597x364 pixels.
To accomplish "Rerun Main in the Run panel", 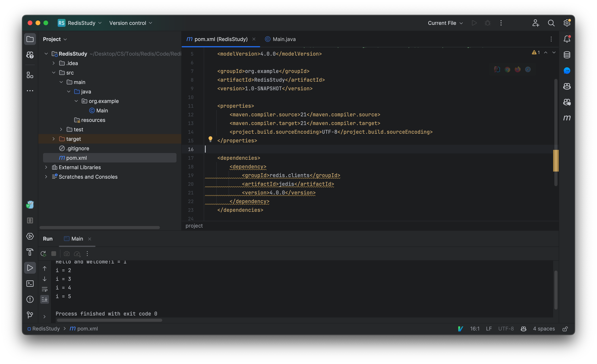I will 43,254.
